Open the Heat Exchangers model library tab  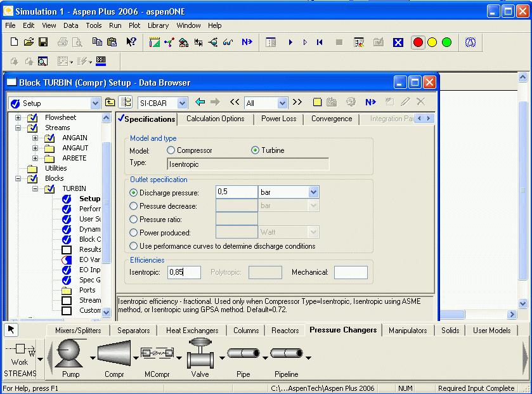192,331
